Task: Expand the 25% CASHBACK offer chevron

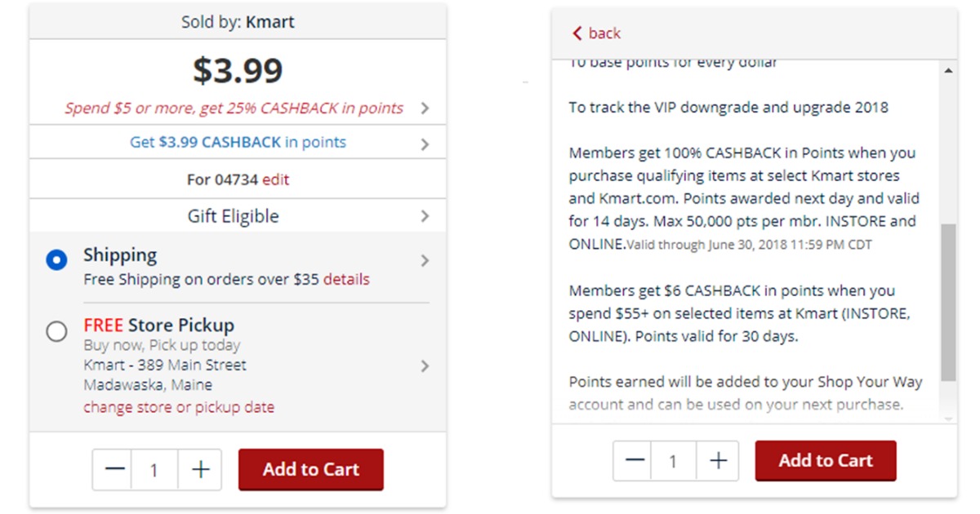Action: point(425,108)
